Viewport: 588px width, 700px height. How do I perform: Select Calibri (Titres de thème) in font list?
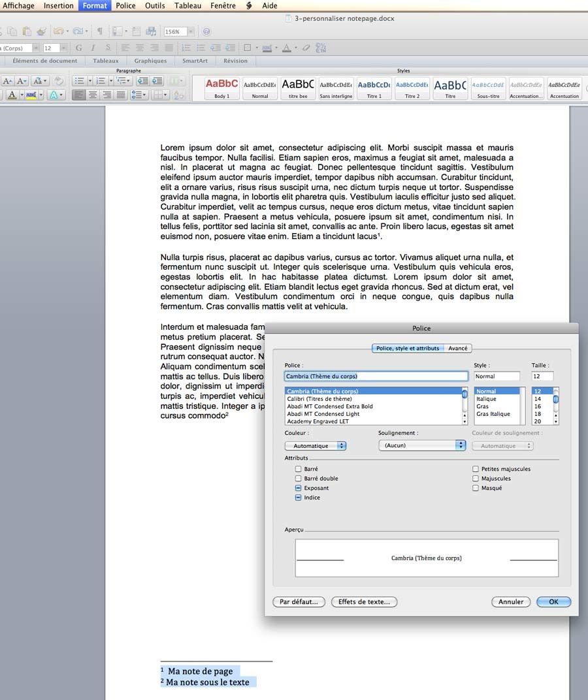319,399
